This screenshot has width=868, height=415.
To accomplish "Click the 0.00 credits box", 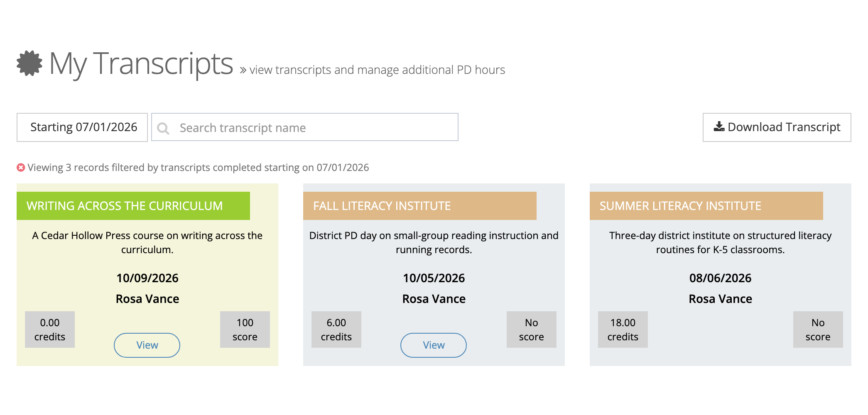I will point(50,330).
